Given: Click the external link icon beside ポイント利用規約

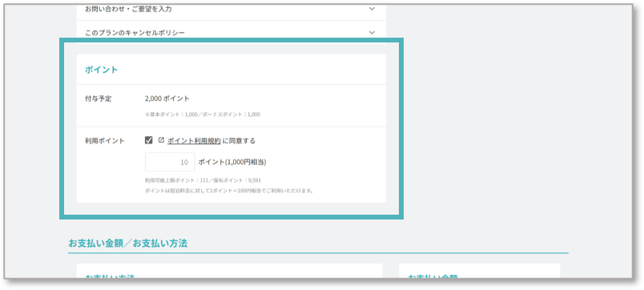Looking at the screenshot, I should click(x=161, y=140).
